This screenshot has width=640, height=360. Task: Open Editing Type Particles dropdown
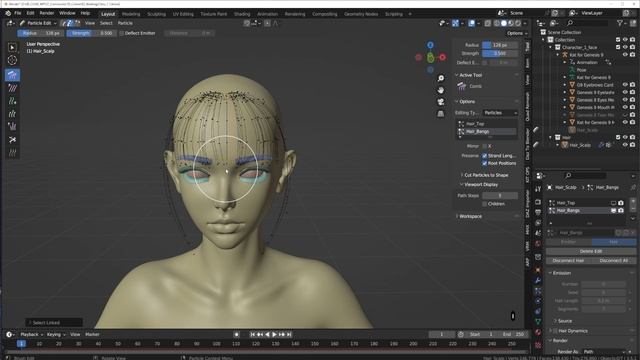500,113
